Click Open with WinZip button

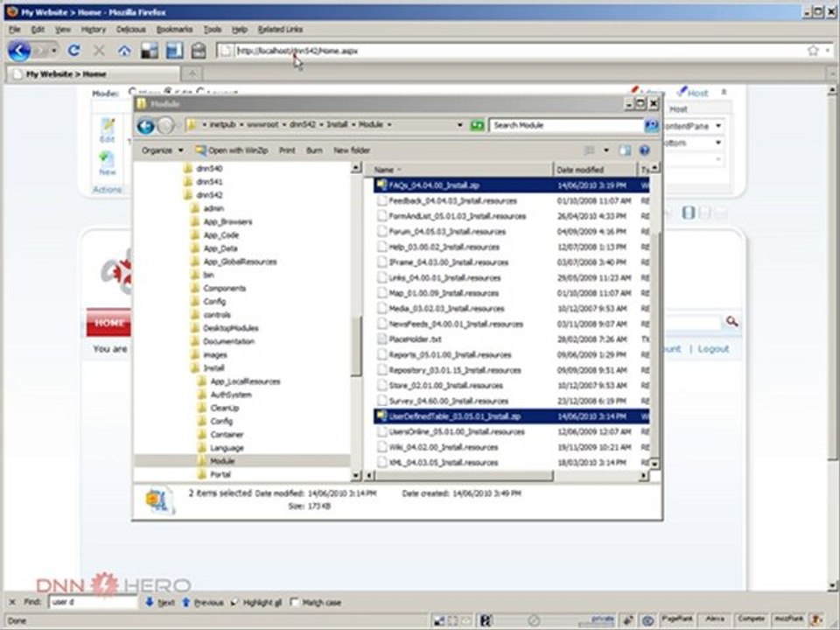(231, 150)
